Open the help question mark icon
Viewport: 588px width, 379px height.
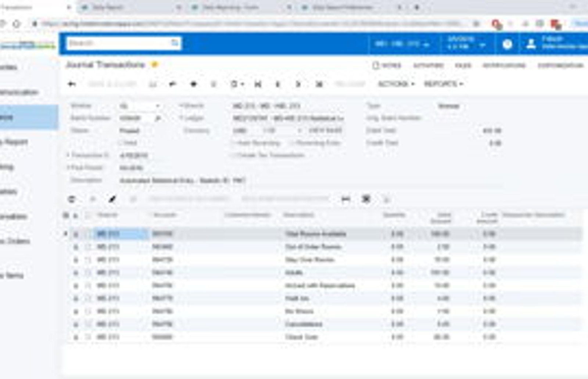[x=507, y=44]
